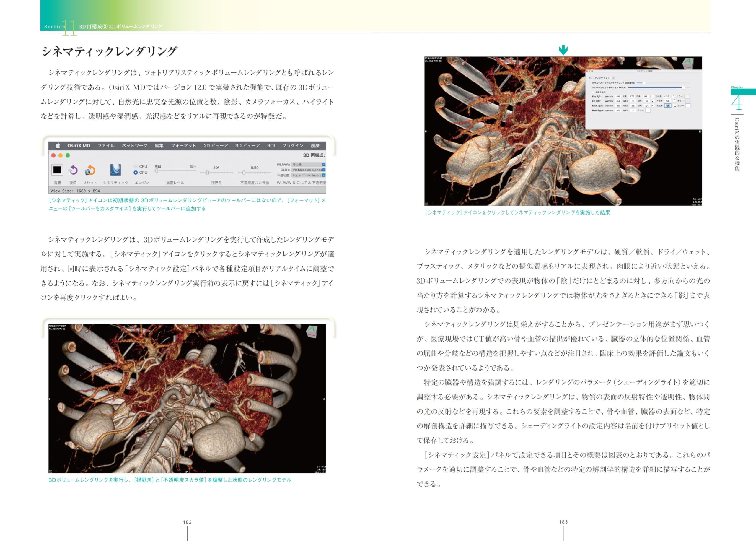Screen dimensions: 756x541
Task: Click the black 背景 background color icon
Action: (x=57, y=170)
